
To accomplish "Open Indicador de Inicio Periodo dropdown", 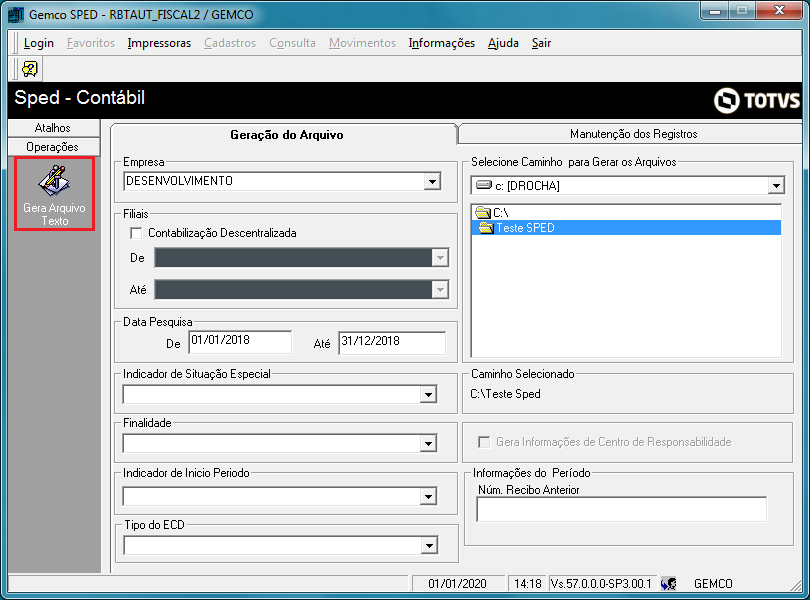I will click(x=428, y=497).
